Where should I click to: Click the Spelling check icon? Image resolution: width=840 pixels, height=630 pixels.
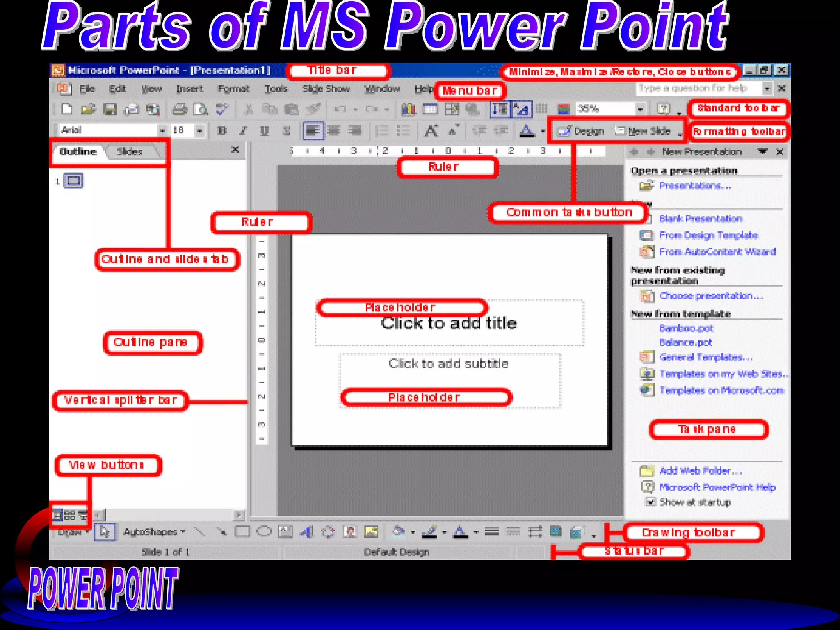(x=222, y=109)
